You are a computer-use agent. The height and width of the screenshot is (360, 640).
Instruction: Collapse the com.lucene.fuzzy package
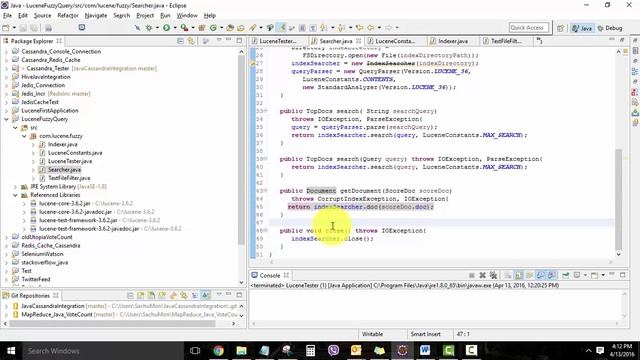(24, 136)
